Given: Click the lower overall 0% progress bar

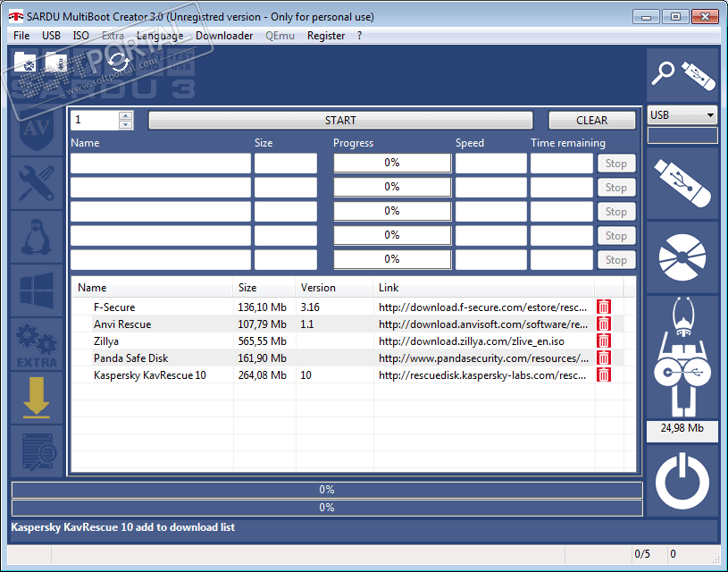Looking at the screenshot, I should pos(327,508).
